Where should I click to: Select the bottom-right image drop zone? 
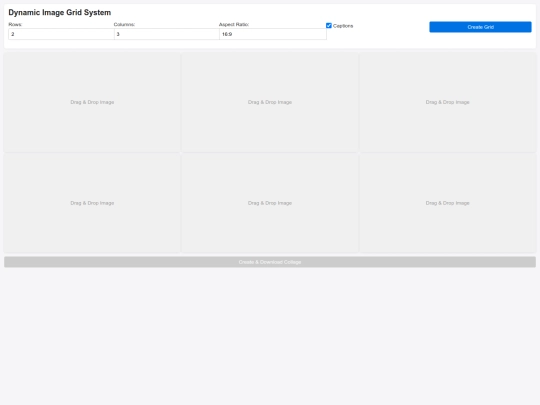click(x=448, y=203)
